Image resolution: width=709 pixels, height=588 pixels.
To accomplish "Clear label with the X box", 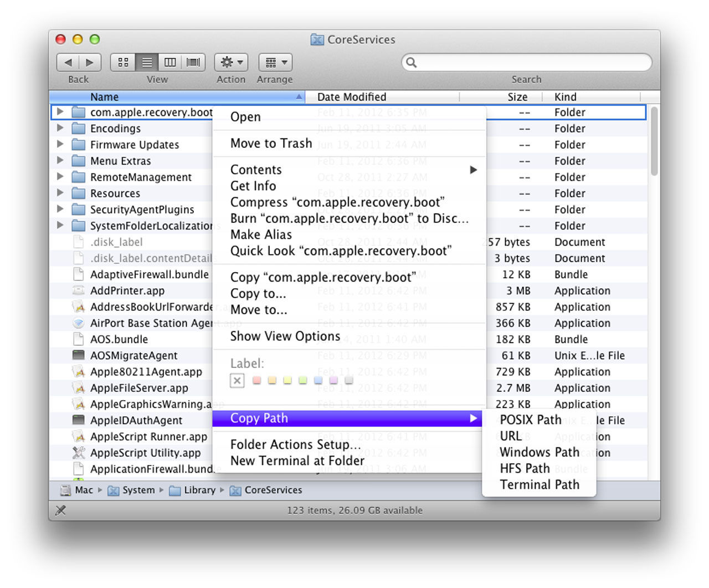I will point(237,380).
